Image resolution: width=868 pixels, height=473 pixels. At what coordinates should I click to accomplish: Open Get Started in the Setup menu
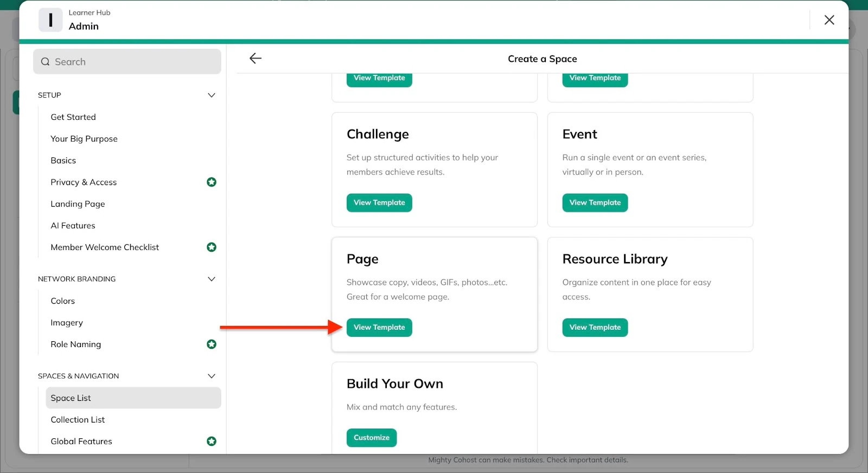click(x=73, y=117)
